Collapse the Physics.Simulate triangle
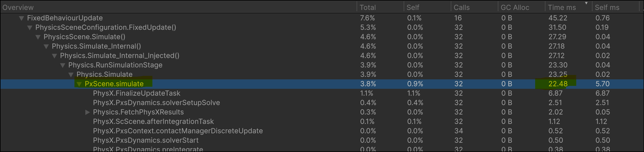This screenshot has width=644, height=152. tap(71, 75)
